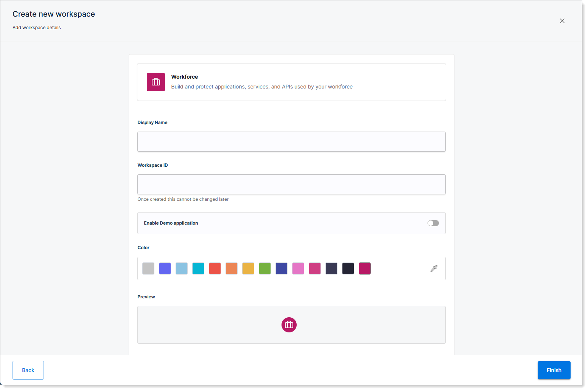Click the 'Add workspace details' subtitle
This screenshot has width=588, height=391.
pos(37,28)
